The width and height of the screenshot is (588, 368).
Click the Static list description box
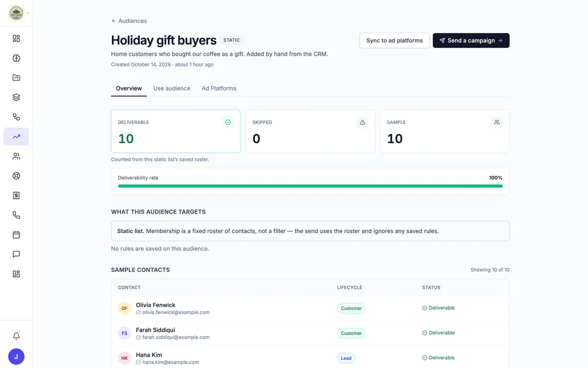click(x=310, y=231)
